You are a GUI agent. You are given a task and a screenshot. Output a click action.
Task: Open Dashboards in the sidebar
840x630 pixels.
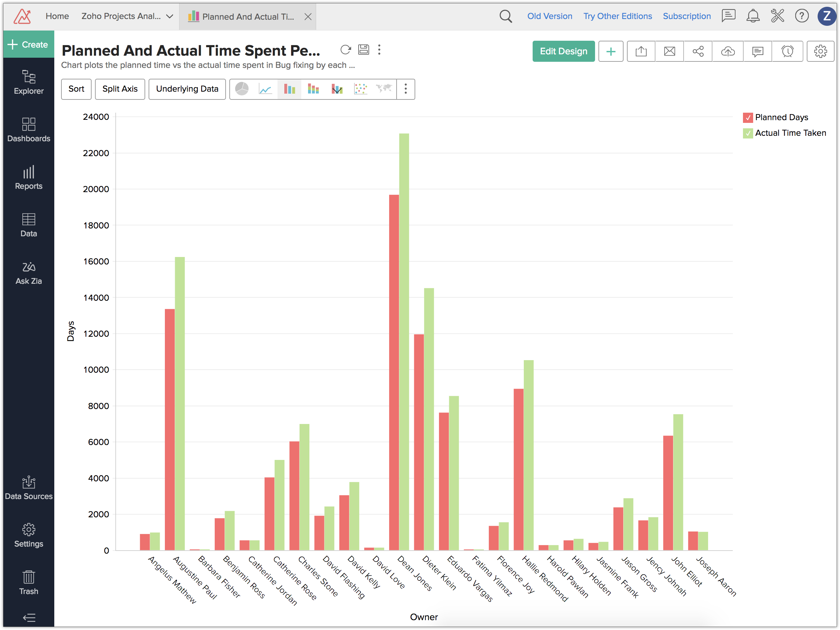[x=28, y=130]
